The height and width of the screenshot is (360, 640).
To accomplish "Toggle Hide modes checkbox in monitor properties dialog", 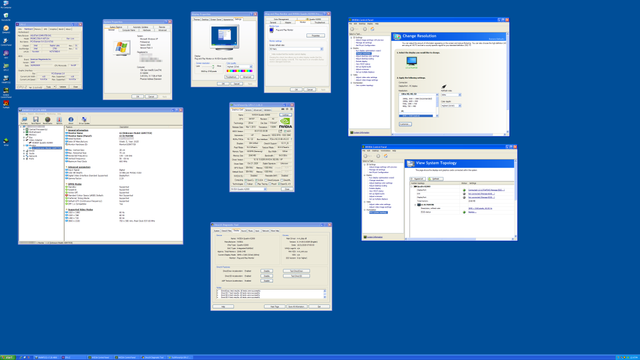I will pos(270,54).
